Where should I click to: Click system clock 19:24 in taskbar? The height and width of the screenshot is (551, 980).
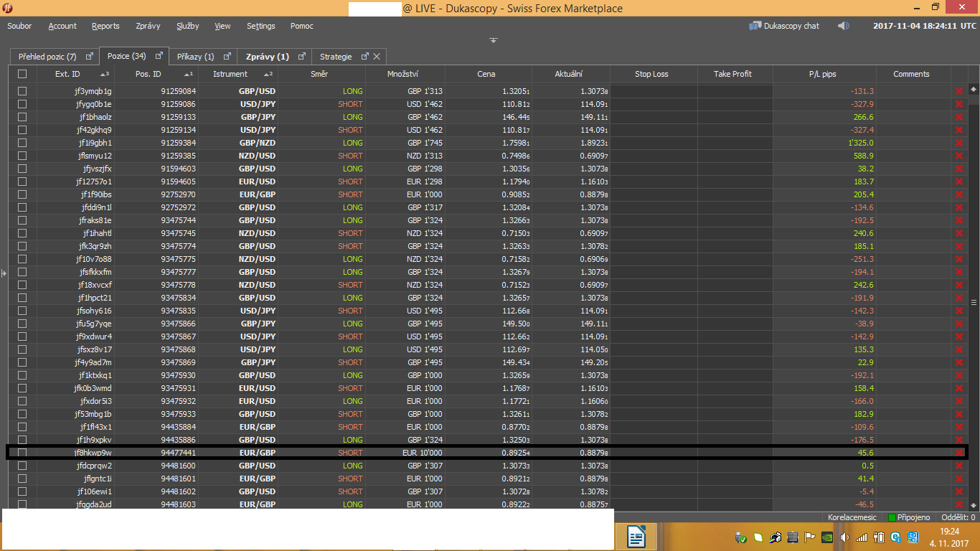949,532
